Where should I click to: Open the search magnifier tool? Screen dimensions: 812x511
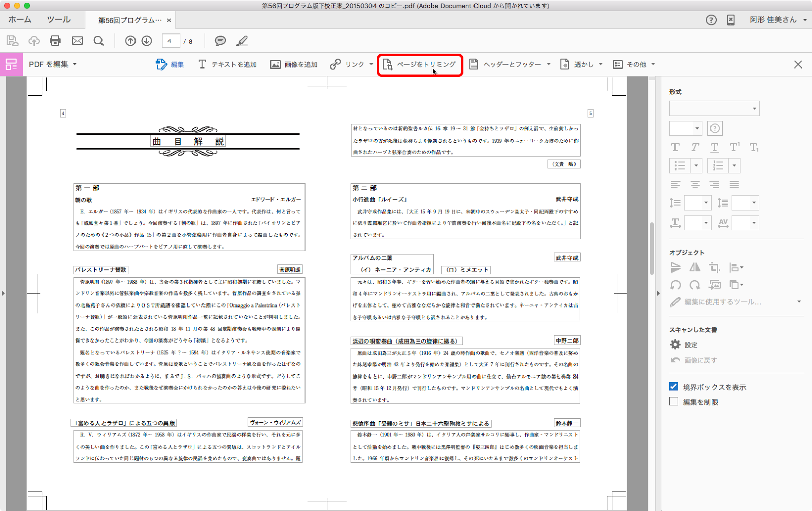(99, 41)
